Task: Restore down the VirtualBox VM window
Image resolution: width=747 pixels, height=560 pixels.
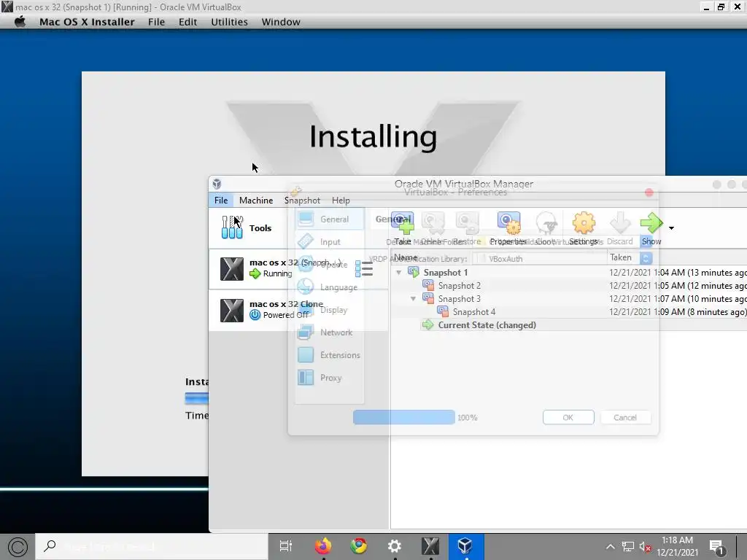Action: (721, 7)
